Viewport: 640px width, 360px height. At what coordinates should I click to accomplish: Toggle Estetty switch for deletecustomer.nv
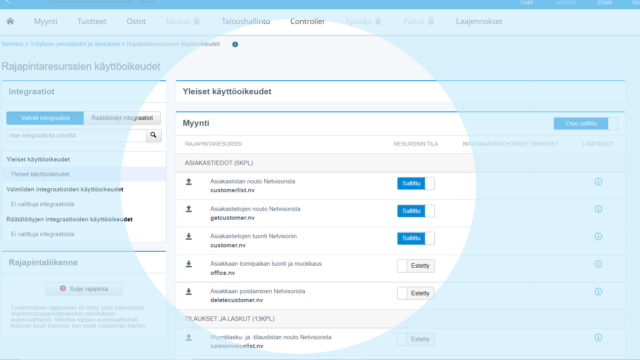coord(416,293)
